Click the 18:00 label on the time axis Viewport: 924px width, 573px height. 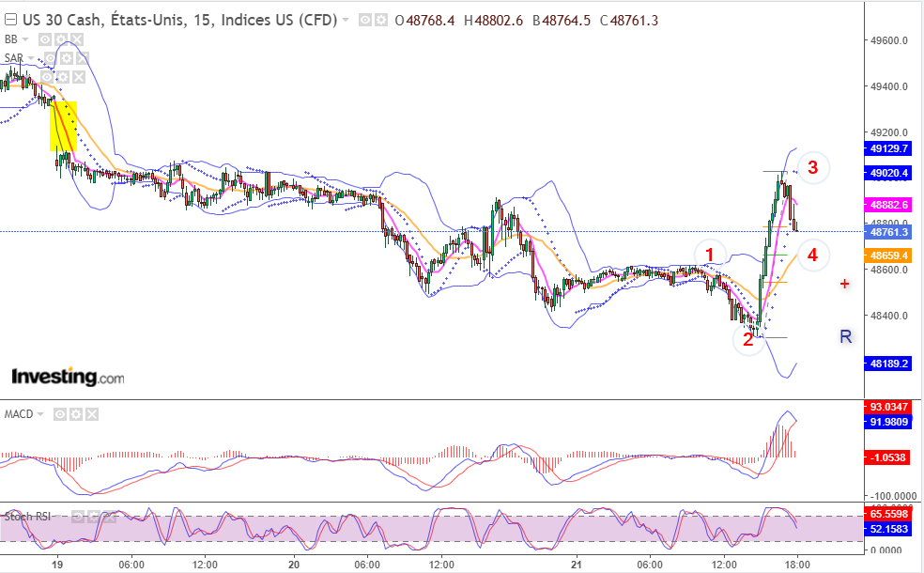(796, 565)
